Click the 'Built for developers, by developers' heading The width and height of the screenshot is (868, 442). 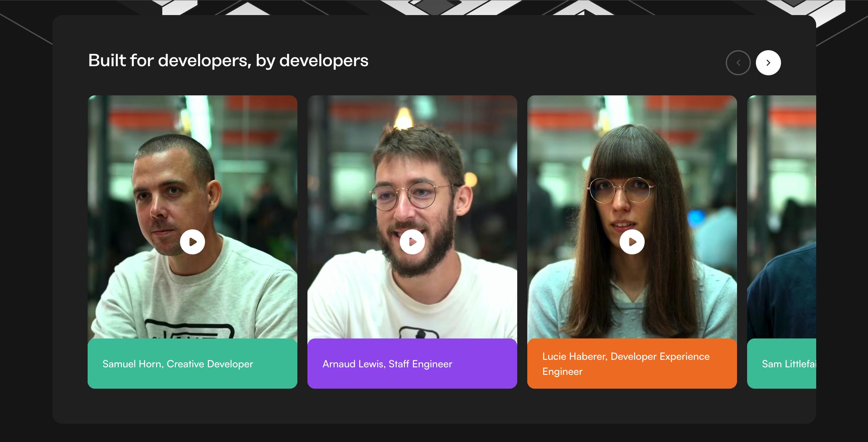228,61
